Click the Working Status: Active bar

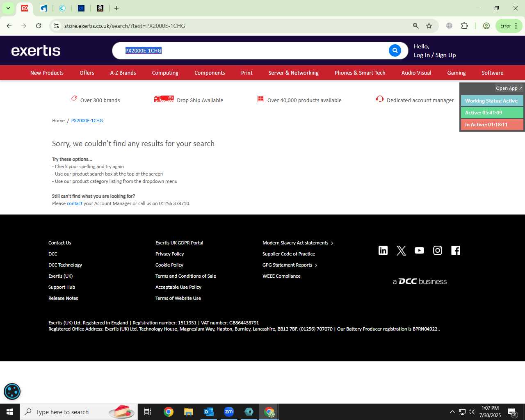(492, 100)
